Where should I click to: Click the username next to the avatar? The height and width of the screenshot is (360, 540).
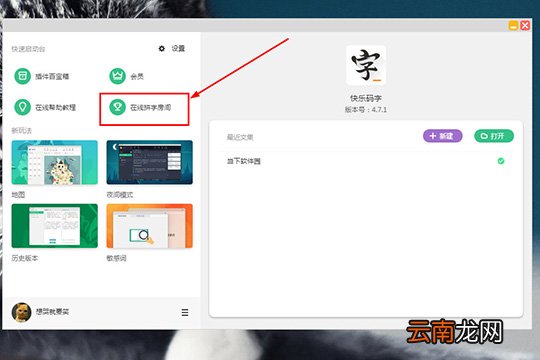tap(52, 312)
